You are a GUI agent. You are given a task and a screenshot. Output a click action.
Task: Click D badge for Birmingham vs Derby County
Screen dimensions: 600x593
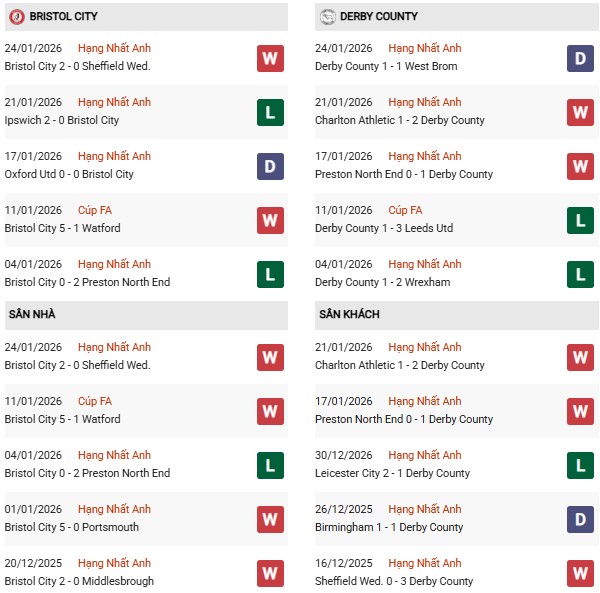pyautogui.click(x=580, y=519)
